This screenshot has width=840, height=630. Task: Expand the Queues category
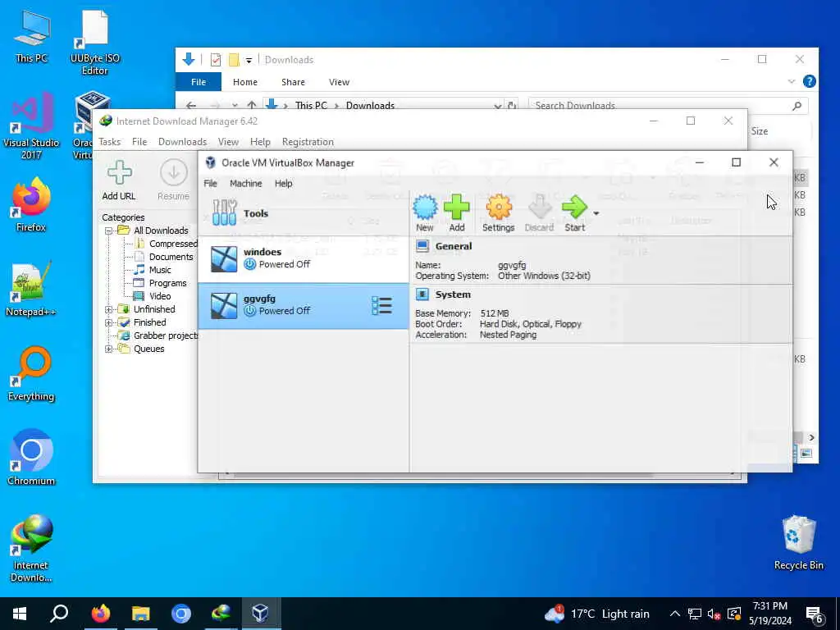click(109, 349)
